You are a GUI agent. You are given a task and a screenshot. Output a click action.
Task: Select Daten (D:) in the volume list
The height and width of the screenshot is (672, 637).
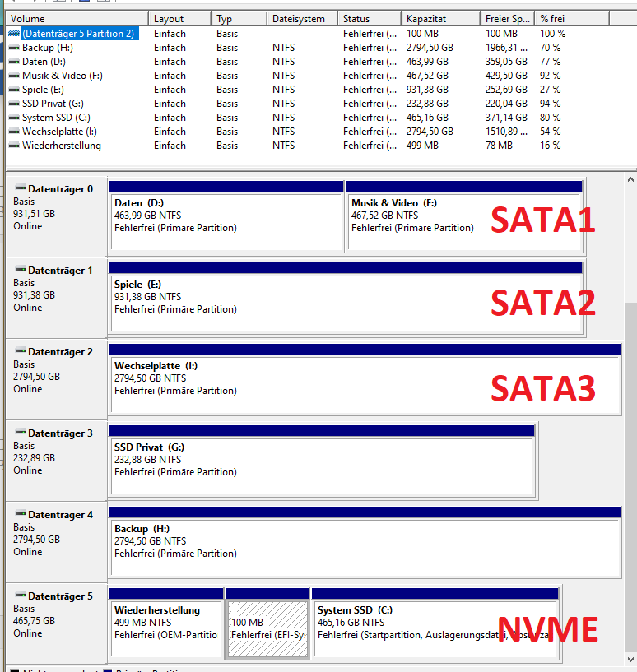pos(44,62)
